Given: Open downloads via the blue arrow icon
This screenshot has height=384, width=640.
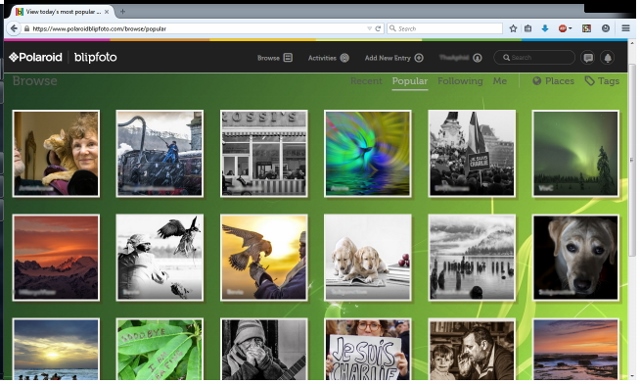Looking at the screenshot, I should [544, 29].
